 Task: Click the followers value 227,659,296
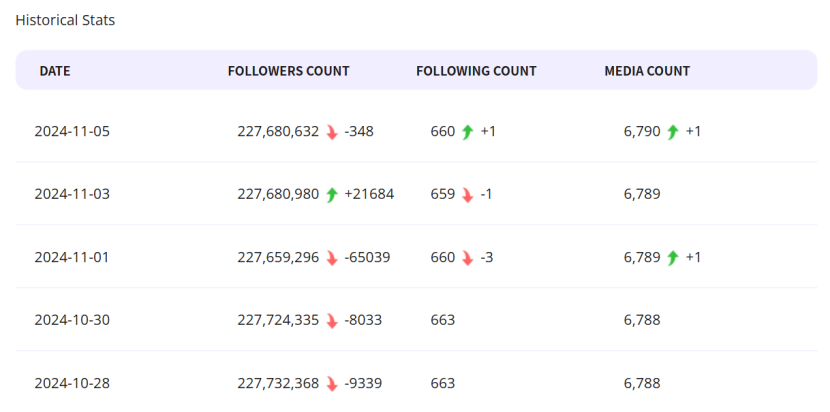[x=278, y=257]
